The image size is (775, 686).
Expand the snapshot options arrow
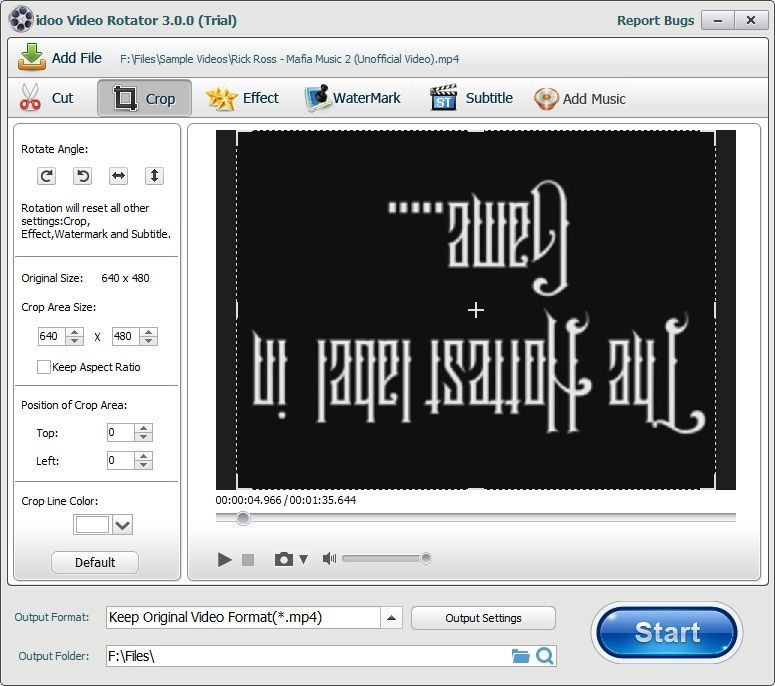point(303,559)
